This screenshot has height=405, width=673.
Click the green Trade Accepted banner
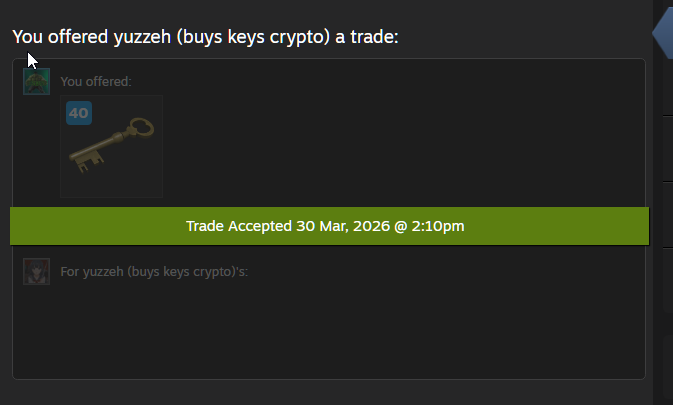click(x=330, y=226)
